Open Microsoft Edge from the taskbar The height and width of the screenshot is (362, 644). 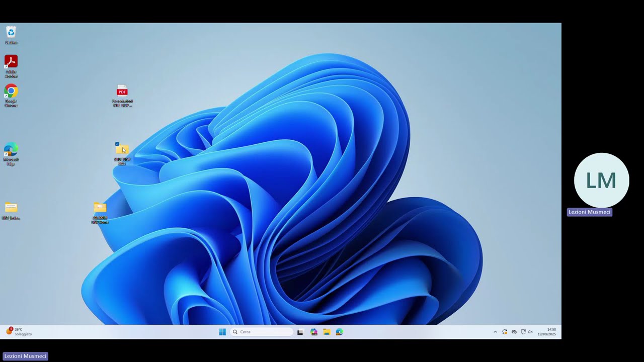coord(340,332)
